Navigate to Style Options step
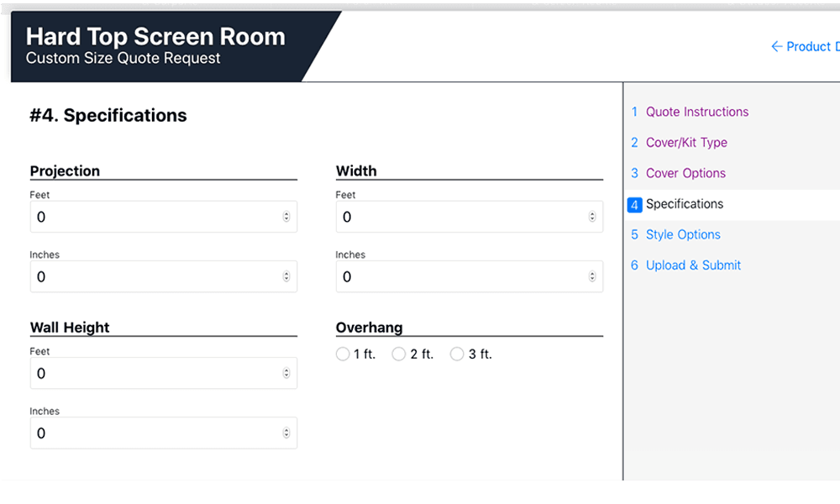This screenshot has height=504, width=840. pos(683,234)
